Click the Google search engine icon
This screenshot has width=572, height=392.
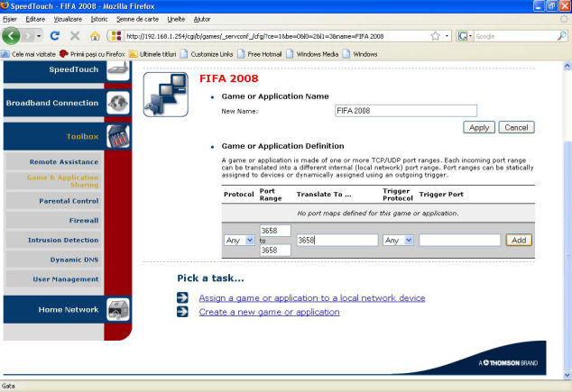462,36
